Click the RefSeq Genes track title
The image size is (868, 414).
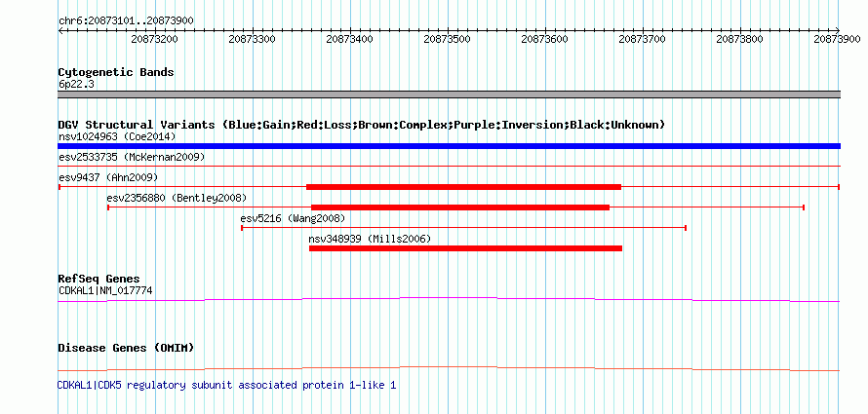click(x=99, y=279)
